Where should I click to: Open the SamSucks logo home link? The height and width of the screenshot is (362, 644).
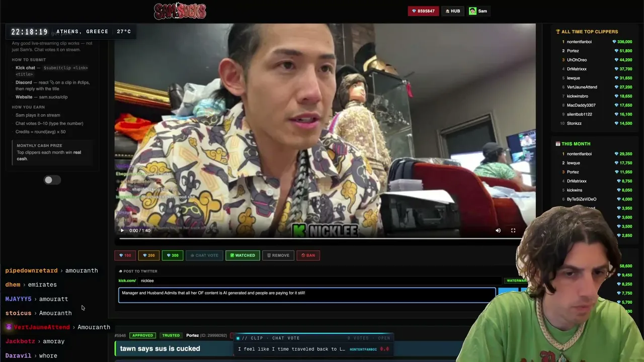click(180, 11)
